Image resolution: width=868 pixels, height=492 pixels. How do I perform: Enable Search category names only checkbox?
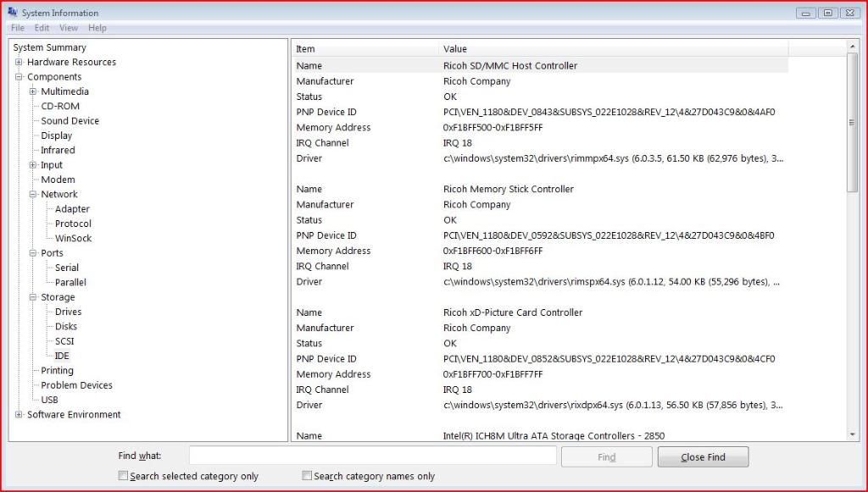(x=308, y=476)
